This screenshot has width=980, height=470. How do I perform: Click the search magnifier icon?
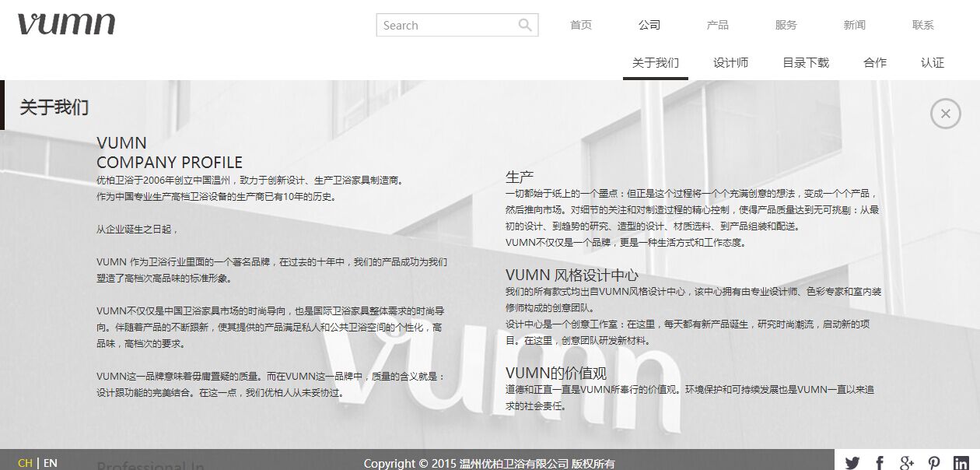pyautogui.click(x=526, y=25)
